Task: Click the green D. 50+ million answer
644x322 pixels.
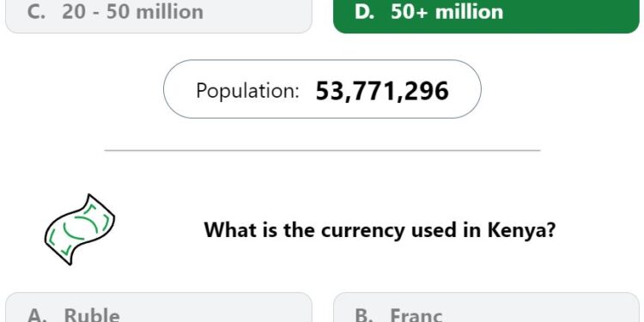Action: click(486, 16)
